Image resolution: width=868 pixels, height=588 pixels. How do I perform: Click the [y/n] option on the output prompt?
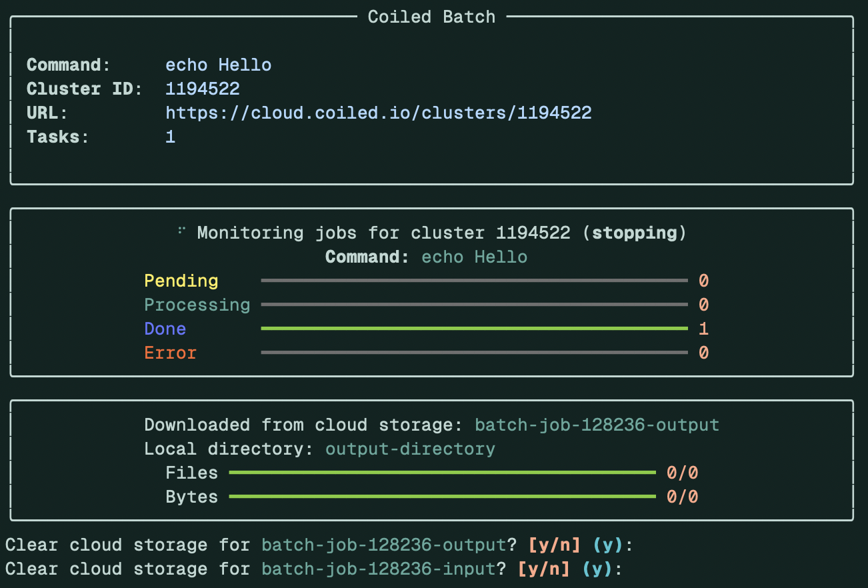(x=554, y=545)
